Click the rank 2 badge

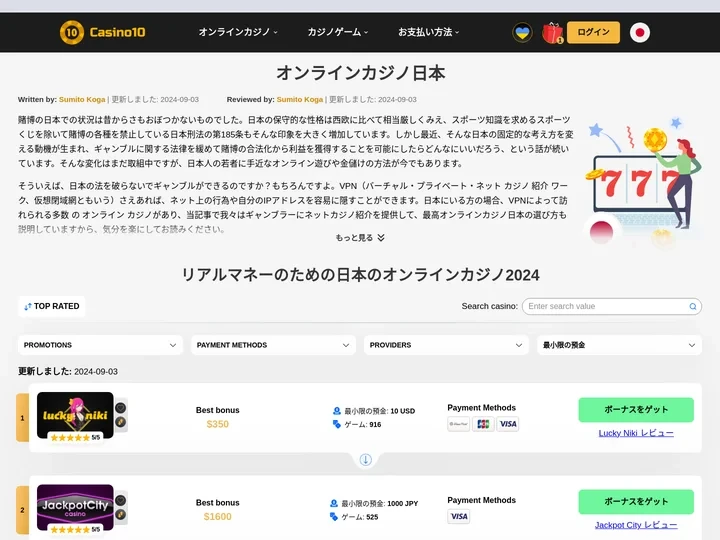(x=22, y=510)
